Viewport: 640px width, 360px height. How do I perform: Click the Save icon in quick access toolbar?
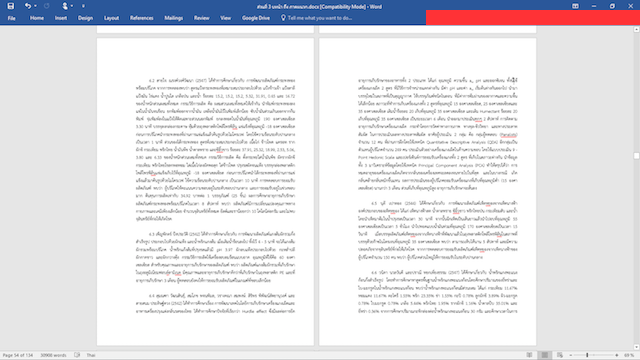click(11, 6)
